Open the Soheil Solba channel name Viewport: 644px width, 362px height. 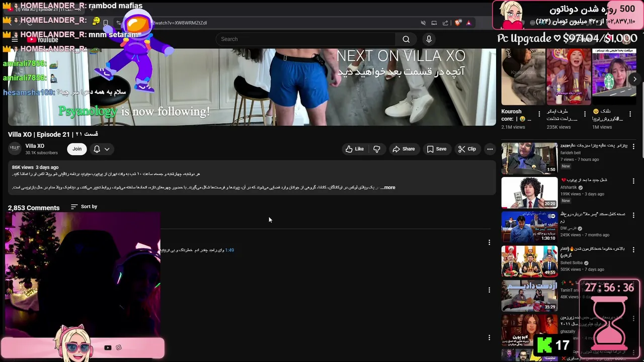pyautogui.click(x=571, y=262)
